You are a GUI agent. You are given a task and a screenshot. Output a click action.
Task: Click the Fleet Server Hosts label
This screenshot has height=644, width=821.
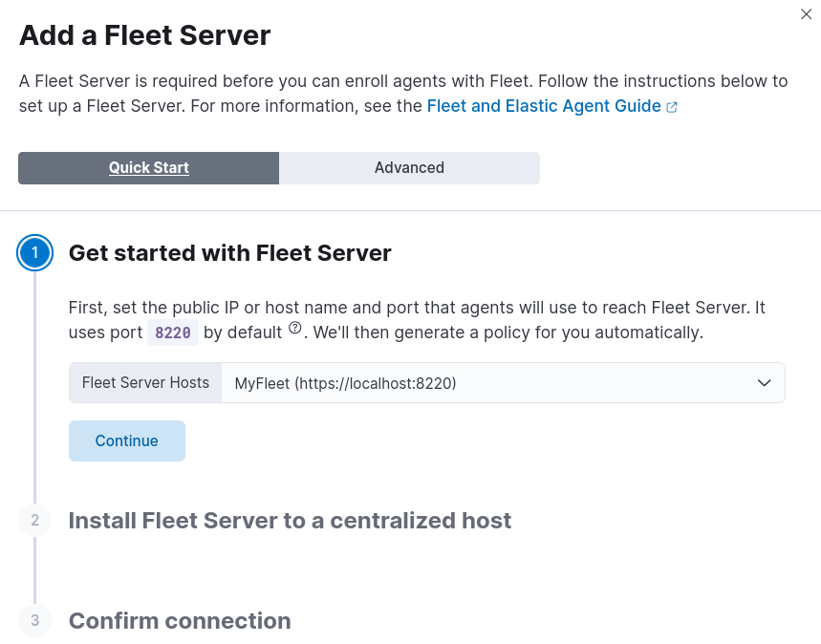(145, 383)
